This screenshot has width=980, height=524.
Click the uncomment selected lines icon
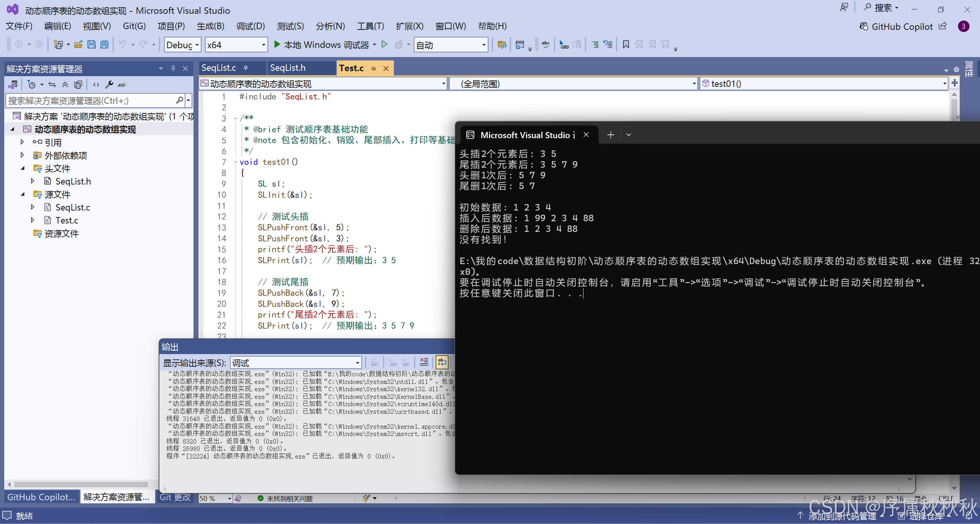click(x=608, y=45)
